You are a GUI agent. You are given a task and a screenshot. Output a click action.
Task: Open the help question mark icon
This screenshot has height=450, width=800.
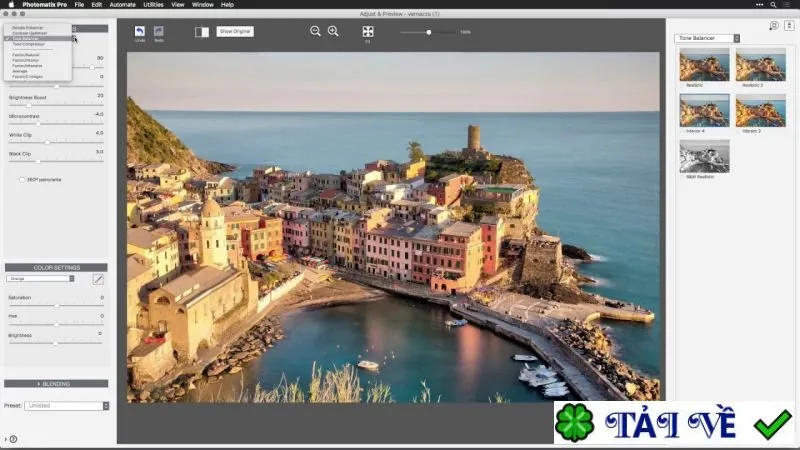pyautogui.click(x=14, y=439)
